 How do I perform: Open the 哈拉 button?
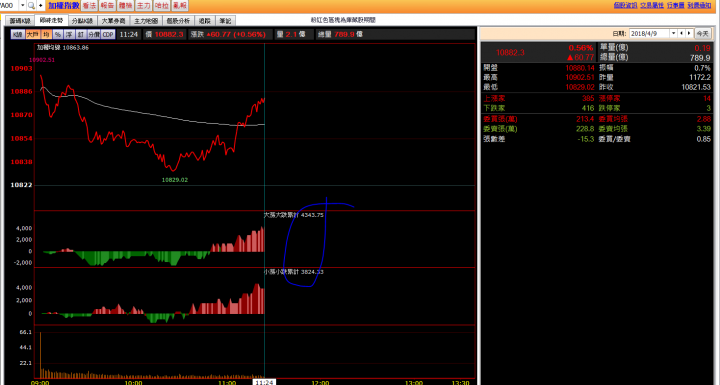161,6
